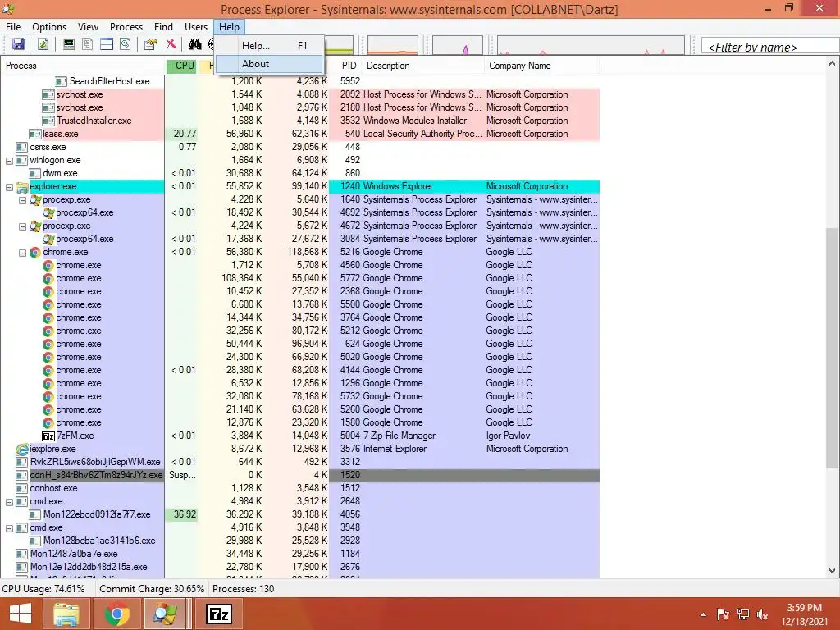Collapse the PID 4672 procexp.exe node
840x630 pixels.
pyautogui.click(x=22, y=226)
